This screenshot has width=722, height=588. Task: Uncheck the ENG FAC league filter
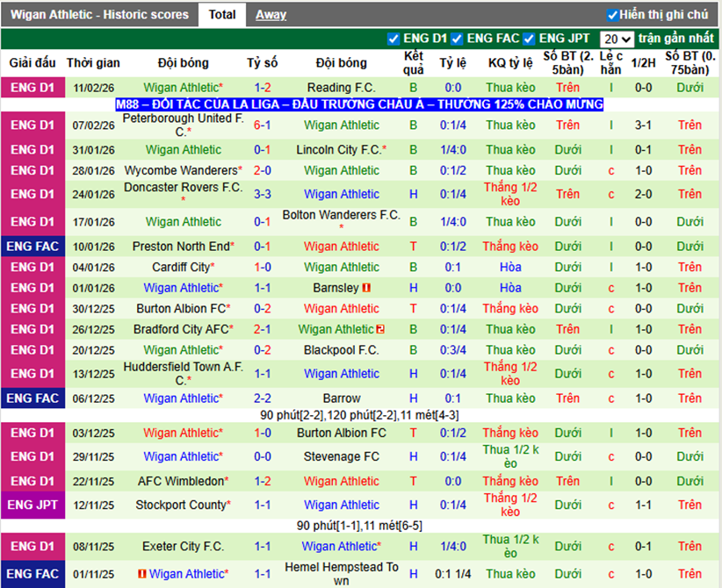coord(457,39)
